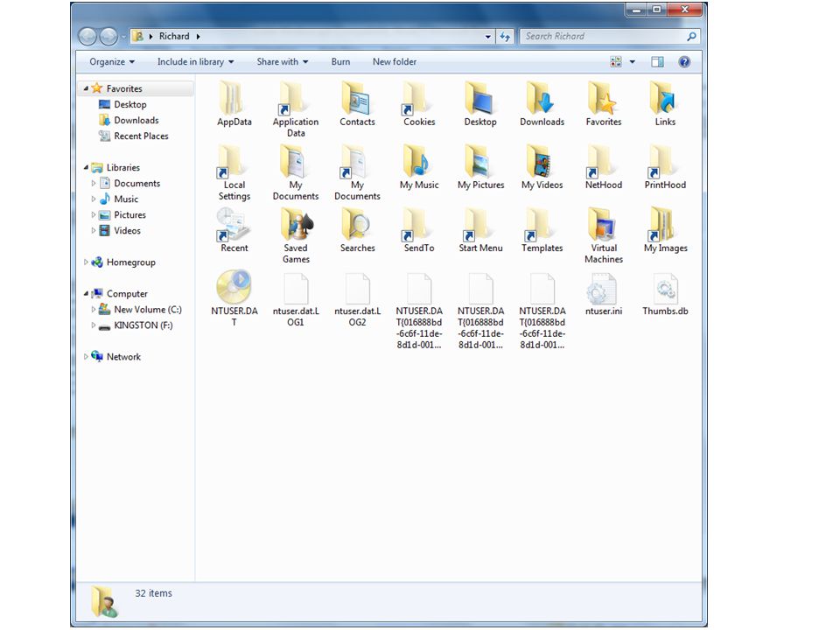Image resolution: width=840 pixels, height=630 pixels.
Task: Open address bar history dropdown arrow
Action: (488, 37)
